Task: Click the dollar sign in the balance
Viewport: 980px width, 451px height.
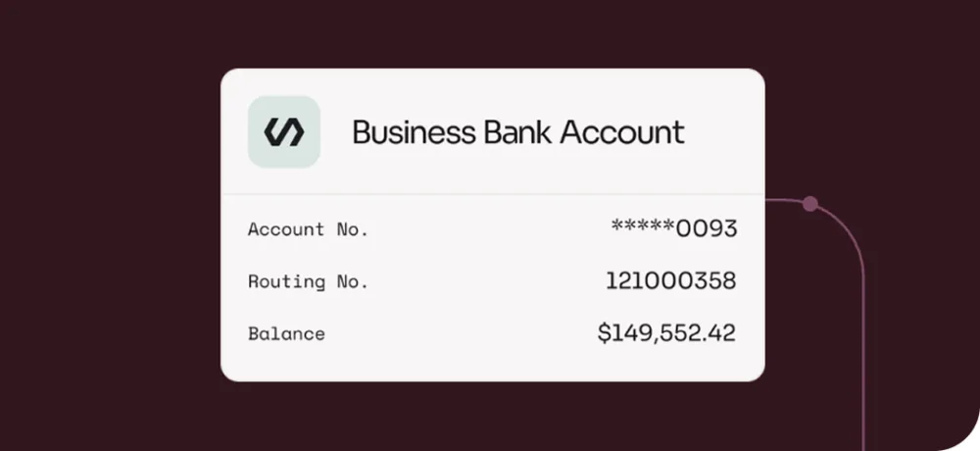Action: pyautogui.click(x=605, y=333)
